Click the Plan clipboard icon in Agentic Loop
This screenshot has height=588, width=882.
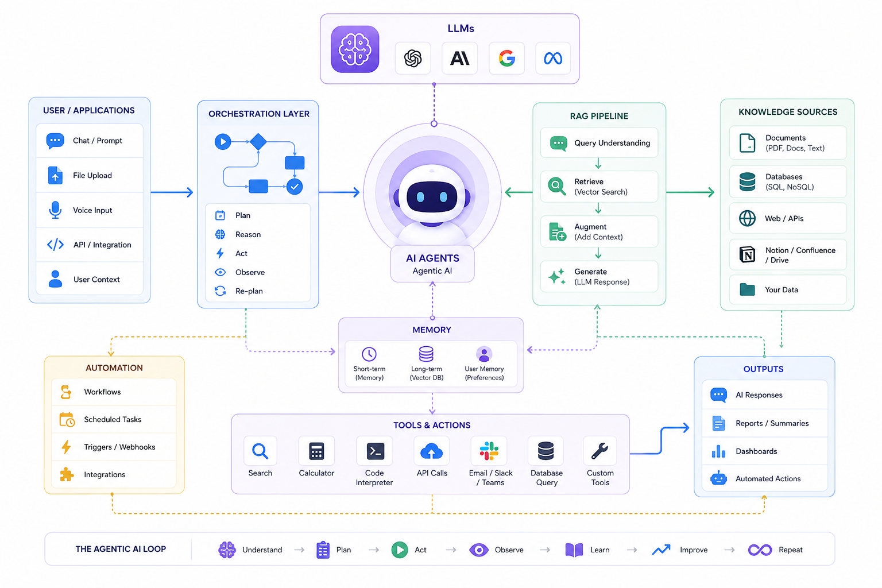[323, 550]
